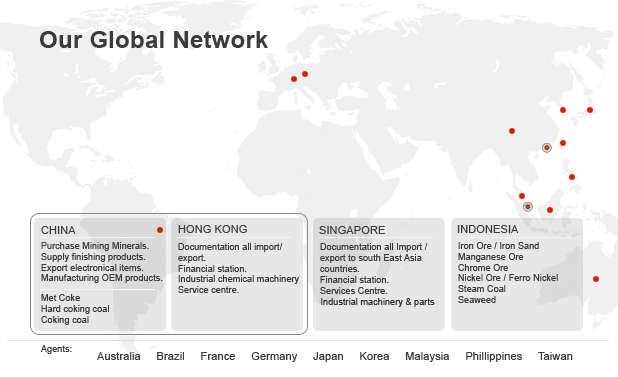The height and width of the screenshot is (377, 618).
Task: Click the red dot over France on map
Action: coord(294,79)
